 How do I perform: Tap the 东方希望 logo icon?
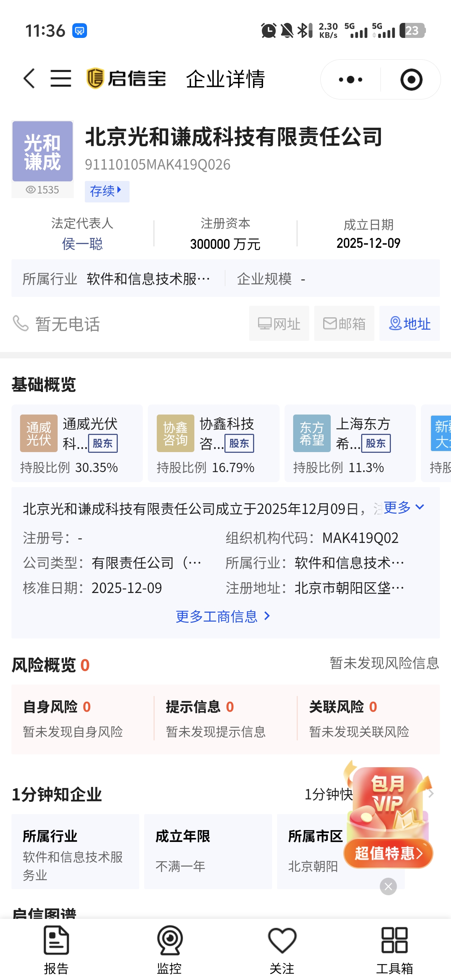pyautogui.click(x=312, y=433)
